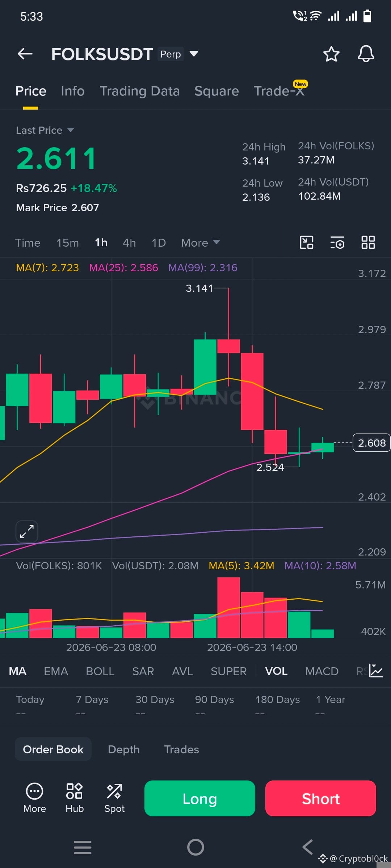391x868 pixels.
Task: Tap Android recent apps menu icon
Action: pyautogui.click(x=83, y=847)
